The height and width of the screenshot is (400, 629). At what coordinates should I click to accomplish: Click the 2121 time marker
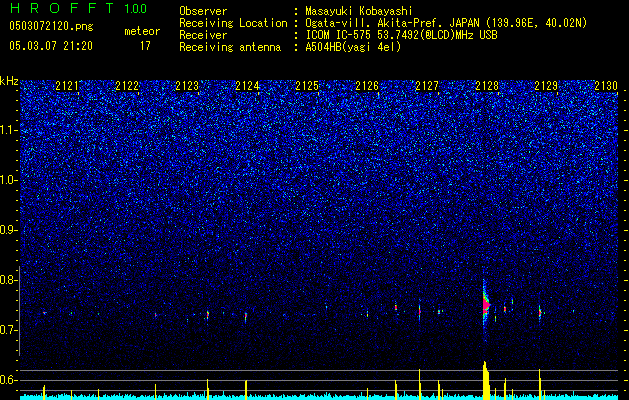(67, 86)
